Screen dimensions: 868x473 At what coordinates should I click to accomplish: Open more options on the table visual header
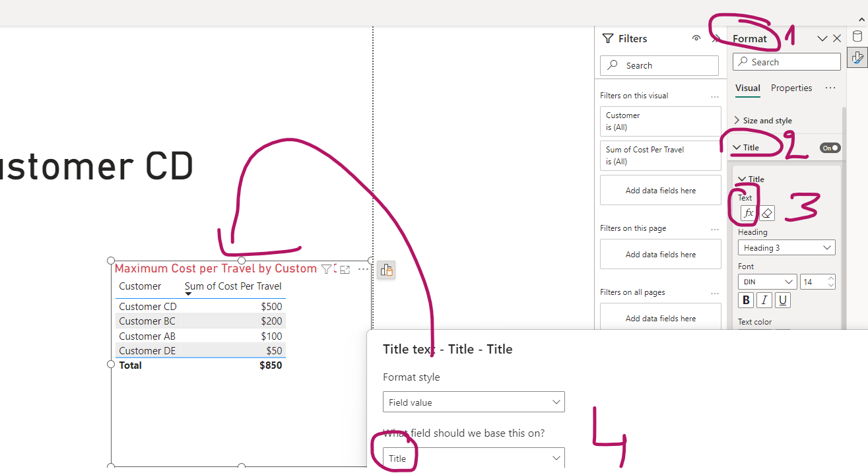(363, 269)
